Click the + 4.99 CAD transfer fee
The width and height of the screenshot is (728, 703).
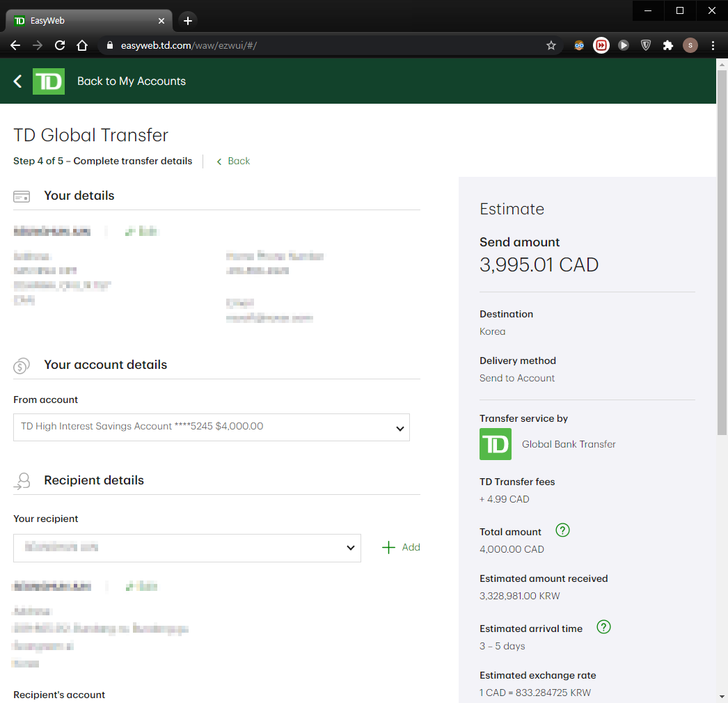point(504,499)
